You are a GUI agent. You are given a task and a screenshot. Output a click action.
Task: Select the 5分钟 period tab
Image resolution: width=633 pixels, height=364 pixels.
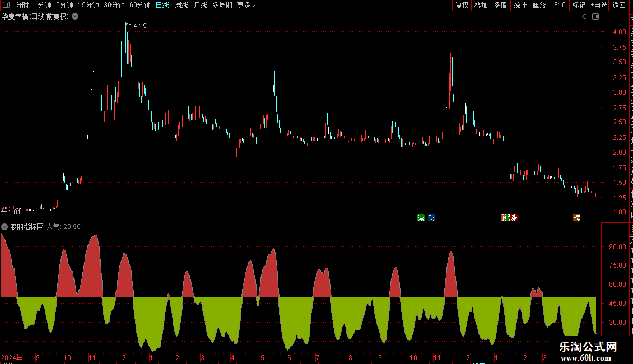pos(64,5)
